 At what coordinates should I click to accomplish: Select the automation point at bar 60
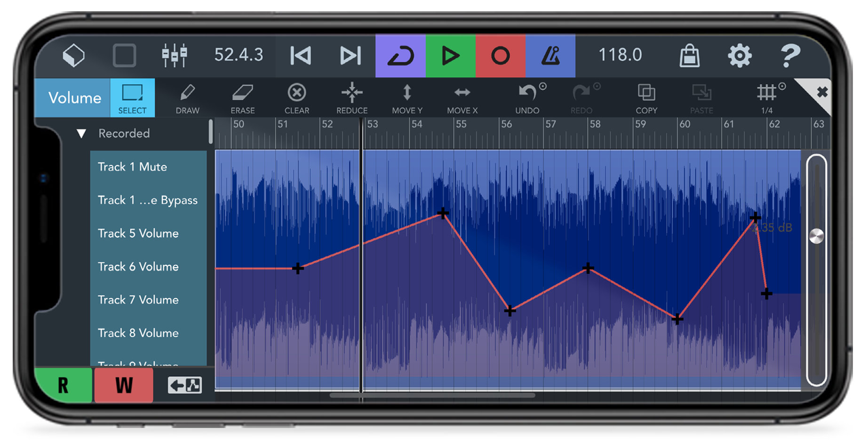[x=677, y=319]
